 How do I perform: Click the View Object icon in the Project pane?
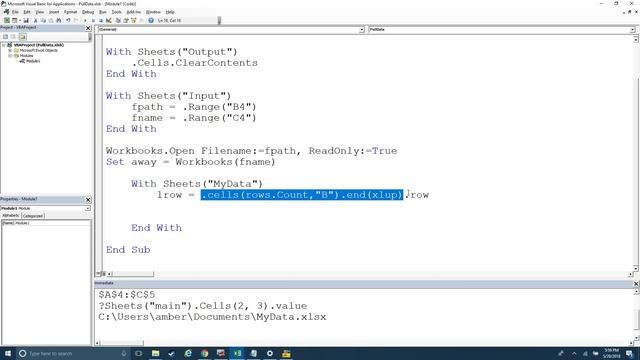pos(13,37)
